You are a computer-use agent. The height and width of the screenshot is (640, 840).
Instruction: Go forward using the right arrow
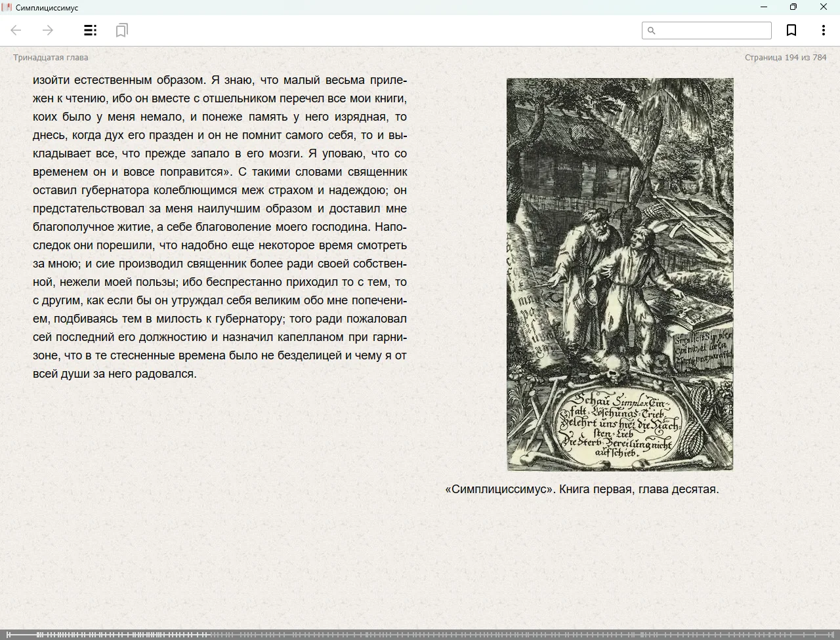[48, 30]
